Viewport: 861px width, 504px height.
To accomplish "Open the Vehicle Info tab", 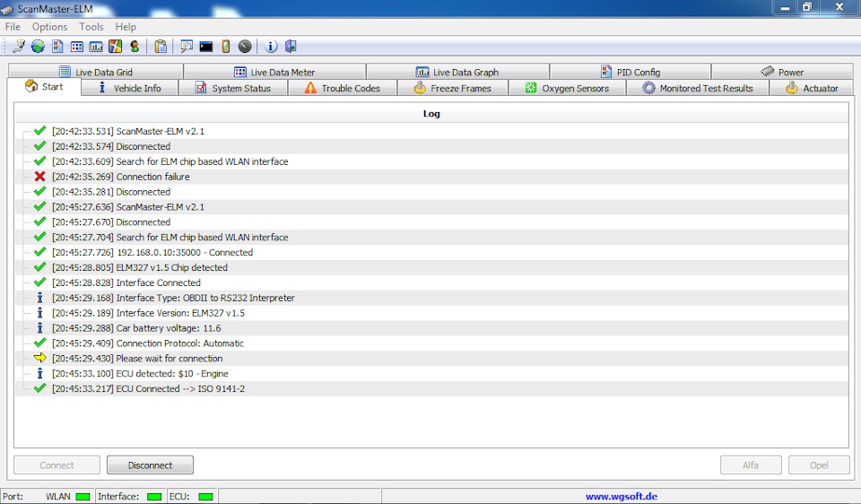I will (129, 88).
